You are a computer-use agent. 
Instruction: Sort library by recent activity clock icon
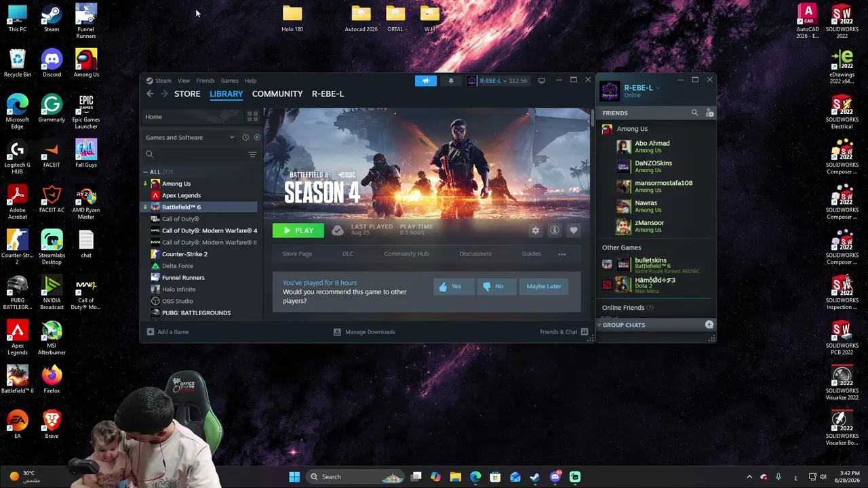[x=245, y=138]
